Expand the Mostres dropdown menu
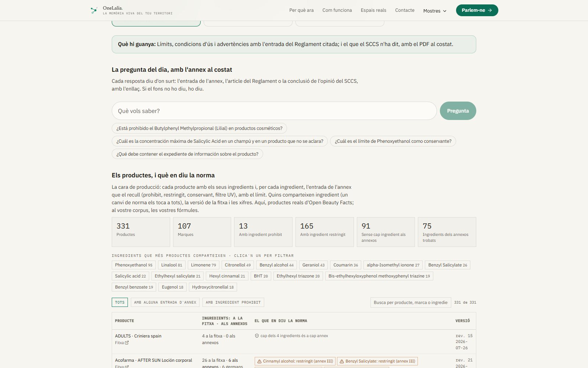 click(x=435, y=11)
